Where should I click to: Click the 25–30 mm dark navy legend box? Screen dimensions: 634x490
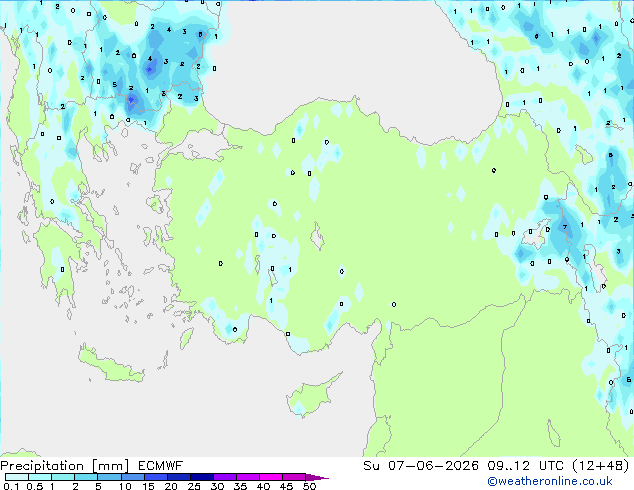pos(202,477)
